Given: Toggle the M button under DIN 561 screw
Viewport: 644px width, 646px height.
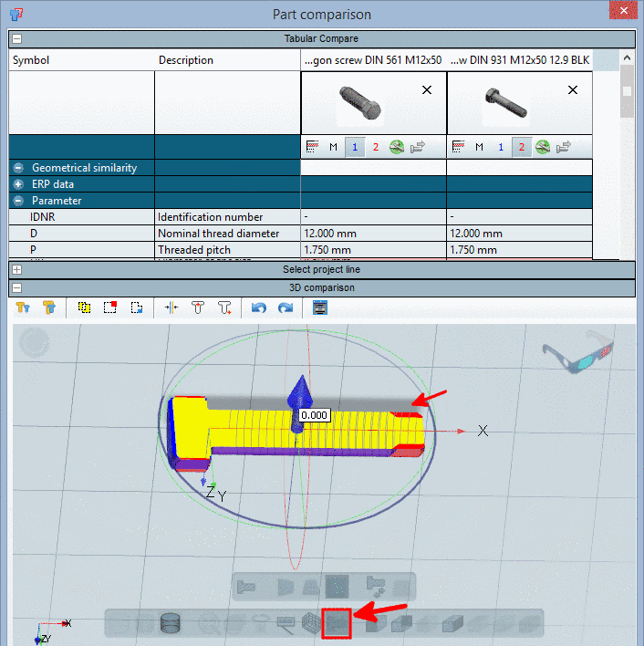Looking at the screenshot, I should point(334,147).
